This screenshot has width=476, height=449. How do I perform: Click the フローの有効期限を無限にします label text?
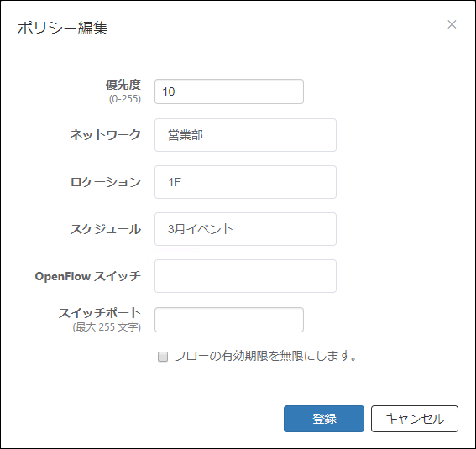click(x=265, y=356)
